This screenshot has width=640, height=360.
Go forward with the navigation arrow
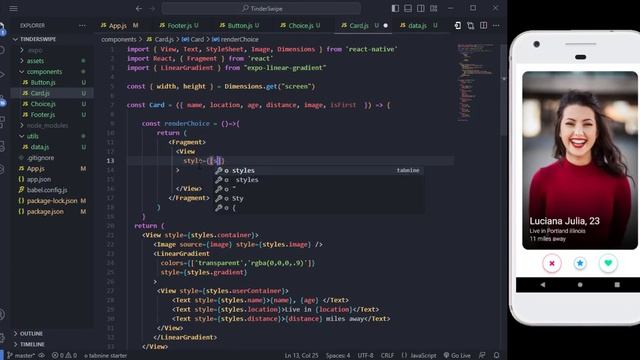152,8
